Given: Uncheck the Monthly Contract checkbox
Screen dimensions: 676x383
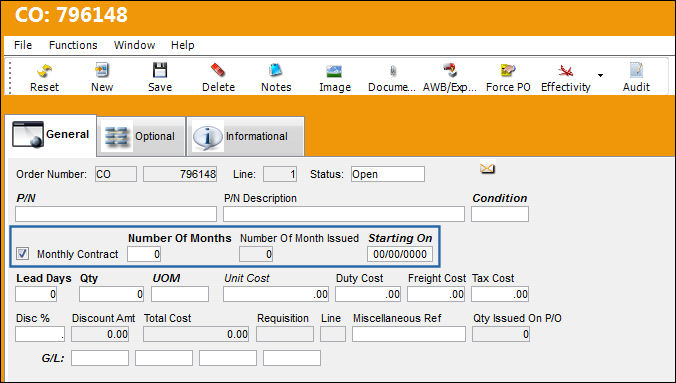Looking at the screenshot, I should (22, 254).
